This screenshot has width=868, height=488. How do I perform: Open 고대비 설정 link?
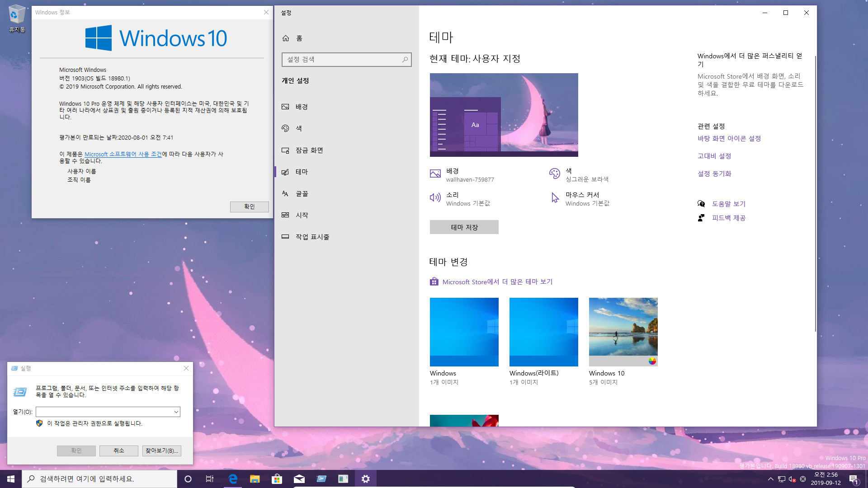coord(714,156)
